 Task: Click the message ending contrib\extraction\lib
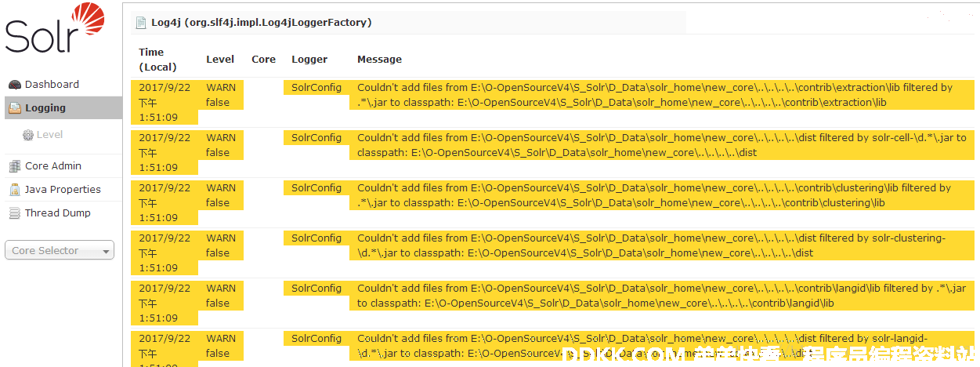(662, 95)
